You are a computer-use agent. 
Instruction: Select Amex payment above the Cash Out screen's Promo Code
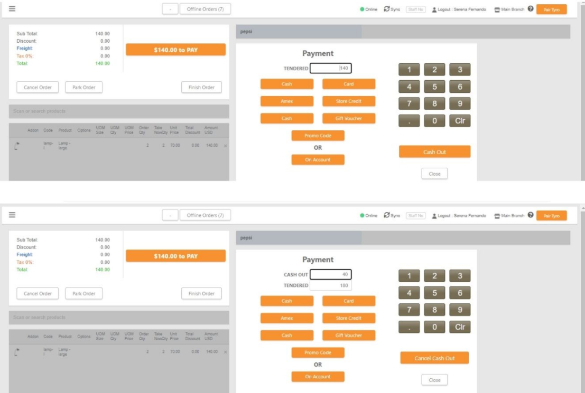point(287,318)
